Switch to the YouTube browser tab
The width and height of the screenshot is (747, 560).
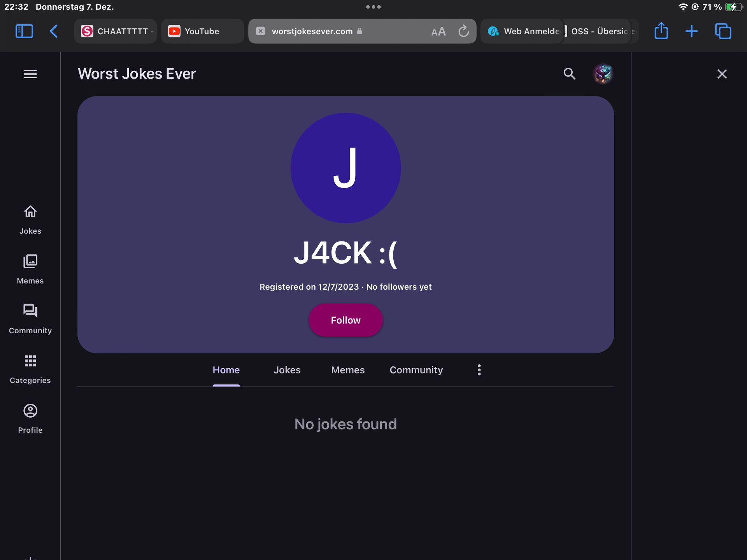202,31
